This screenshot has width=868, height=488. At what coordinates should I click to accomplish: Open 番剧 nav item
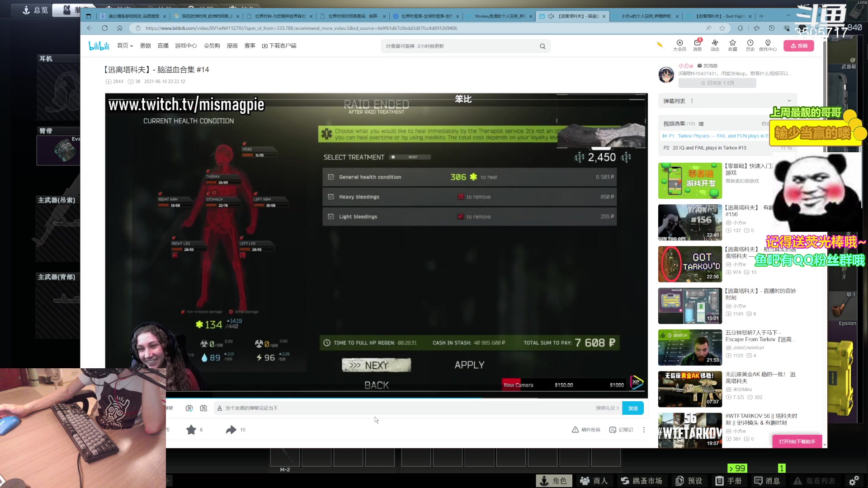pos(145,46)
